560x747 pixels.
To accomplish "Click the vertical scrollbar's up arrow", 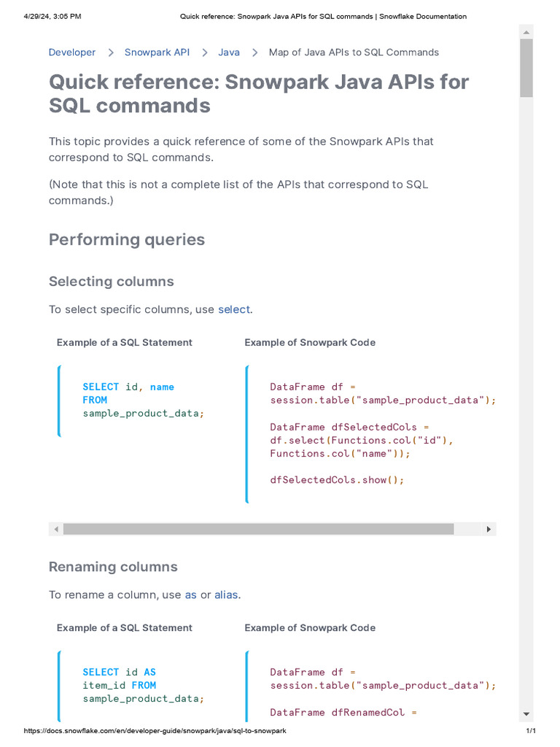I will pyautogui.click(x=526, y=32).
